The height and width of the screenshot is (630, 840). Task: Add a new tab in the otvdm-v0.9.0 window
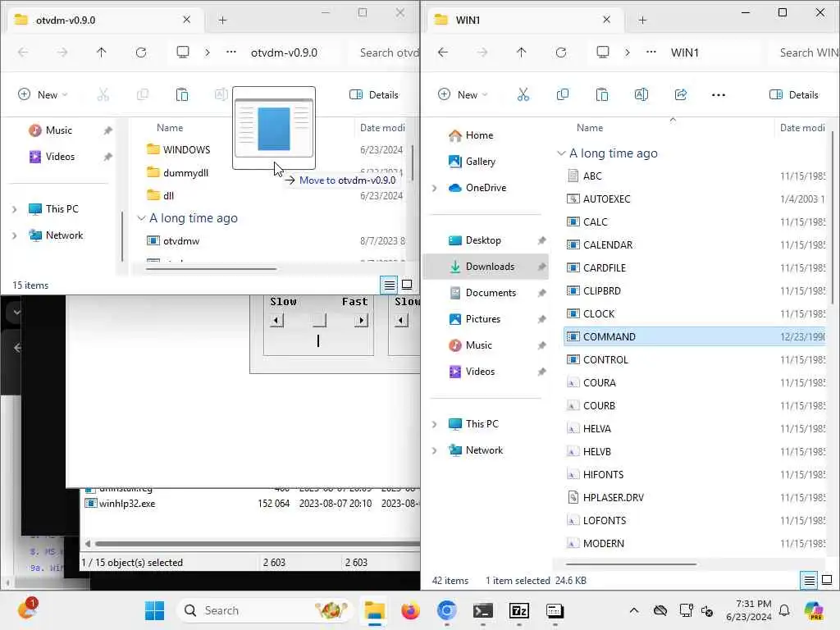[222, 20]
